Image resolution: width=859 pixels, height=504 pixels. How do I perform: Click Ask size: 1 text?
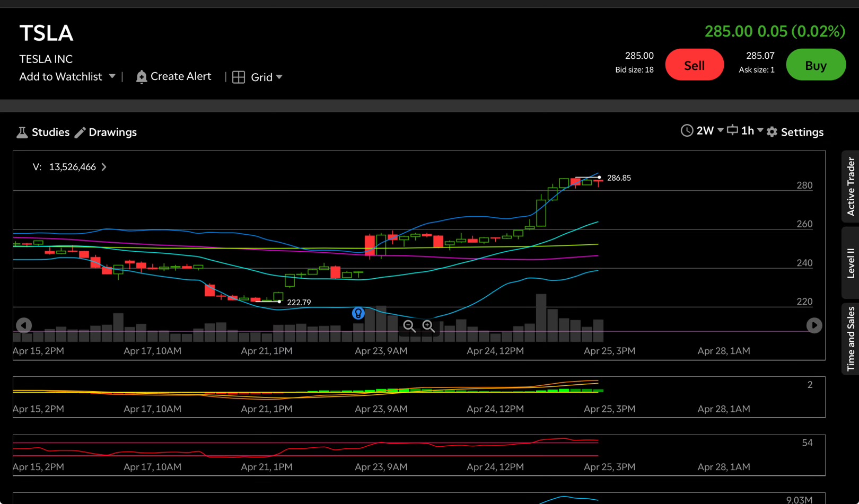click(757, 70)
